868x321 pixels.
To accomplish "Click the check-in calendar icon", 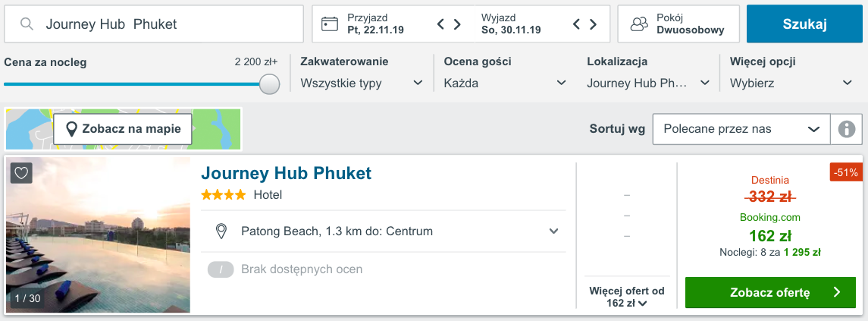I will [329, 24].
